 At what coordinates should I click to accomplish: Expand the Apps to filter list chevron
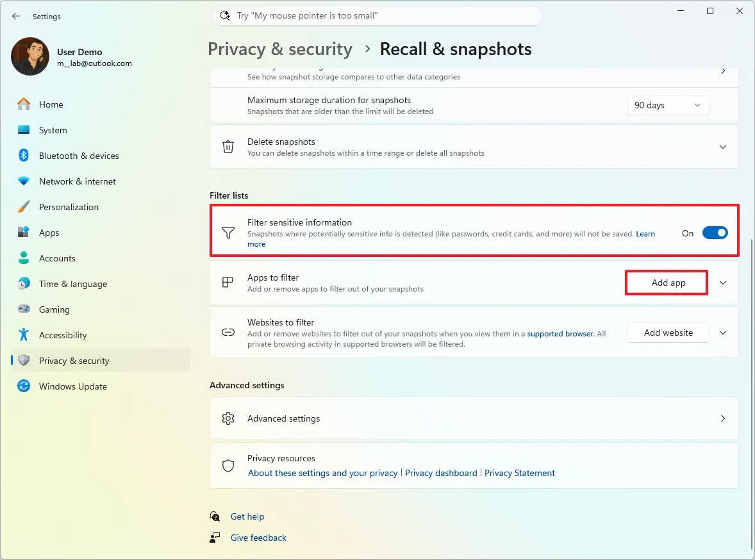(x=723, y=283)
